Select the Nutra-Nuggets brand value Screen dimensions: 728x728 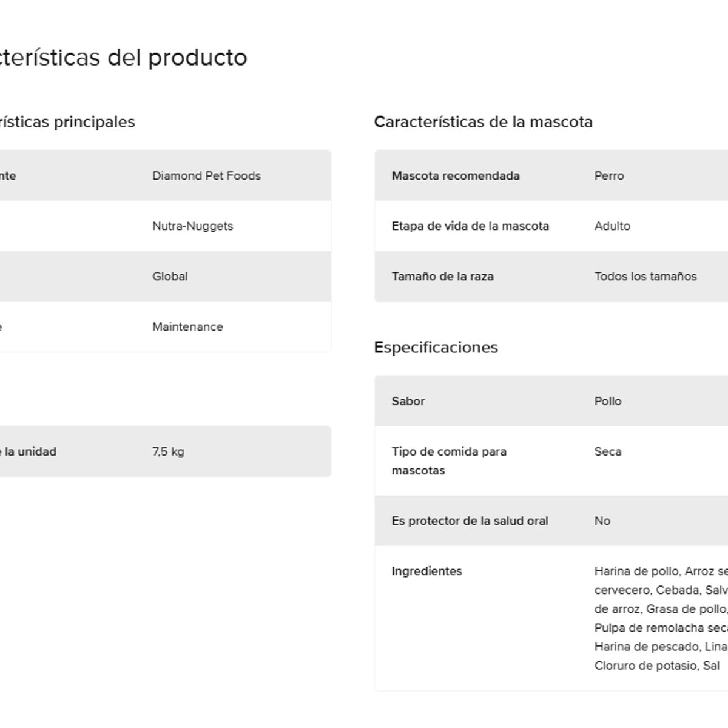[x=192, y=226]
